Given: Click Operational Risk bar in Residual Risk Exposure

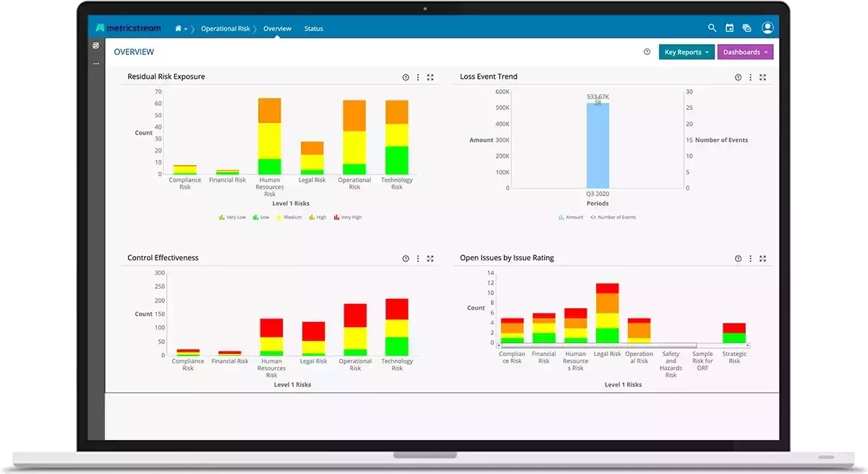Looking at the screenshot, I should tap(354, 137).
